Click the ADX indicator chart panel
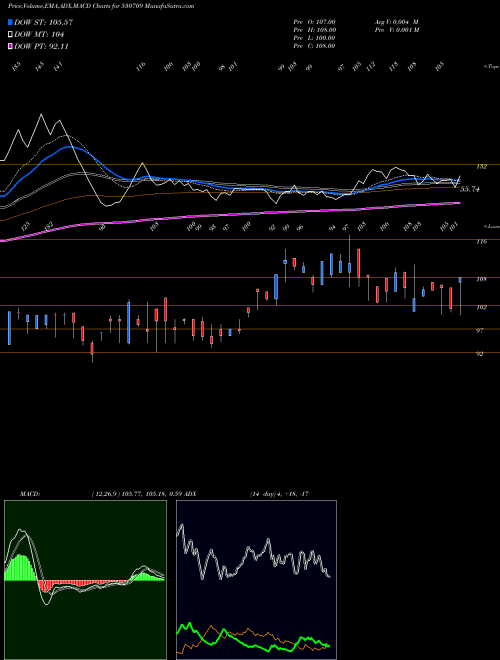 pos(256,580)
